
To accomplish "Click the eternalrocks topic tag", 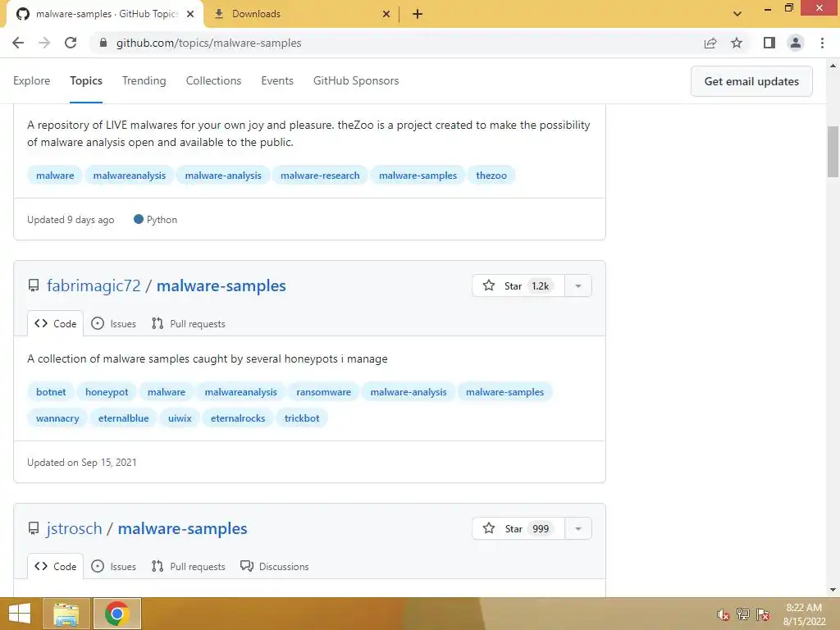I will pos(238,418).
